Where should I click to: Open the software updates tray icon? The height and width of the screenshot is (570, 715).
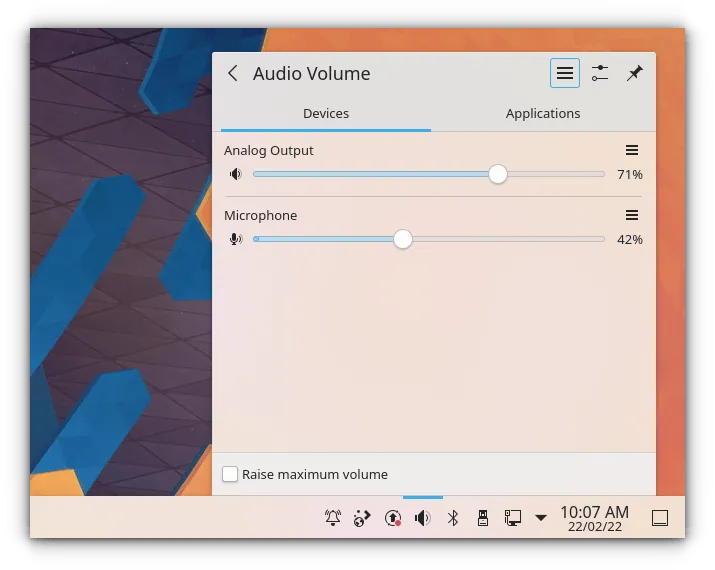(x=393, y=518)
